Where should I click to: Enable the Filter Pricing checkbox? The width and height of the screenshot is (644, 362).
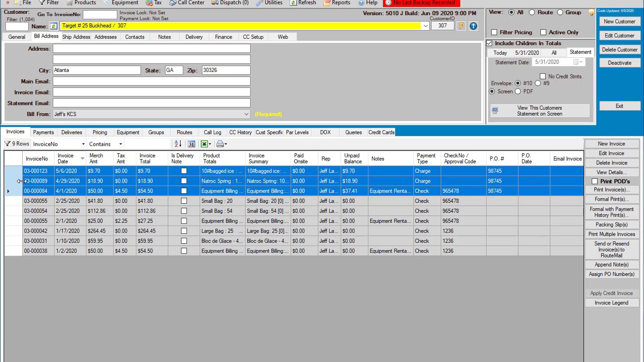coord(494,32)
